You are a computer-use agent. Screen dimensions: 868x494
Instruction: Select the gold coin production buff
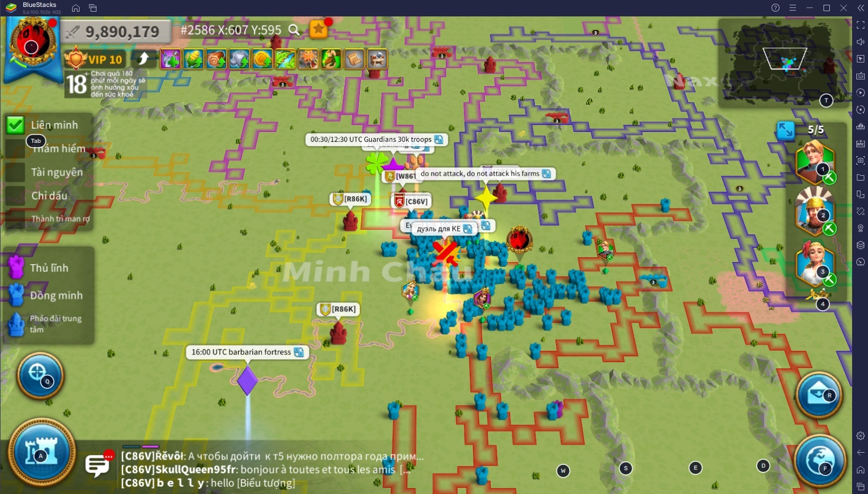click(x=262, y=59)
